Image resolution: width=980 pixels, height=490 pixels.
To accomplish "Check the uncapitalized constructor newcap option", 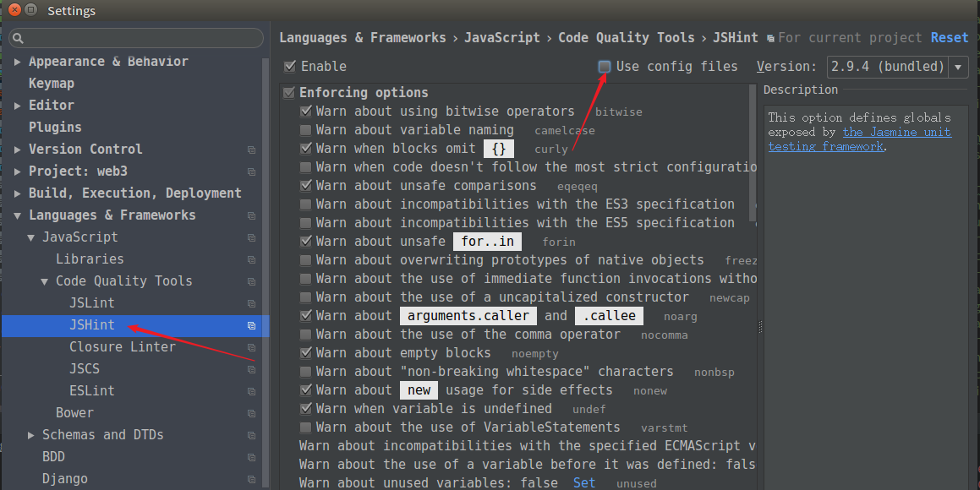I will [x=305, y=297].
